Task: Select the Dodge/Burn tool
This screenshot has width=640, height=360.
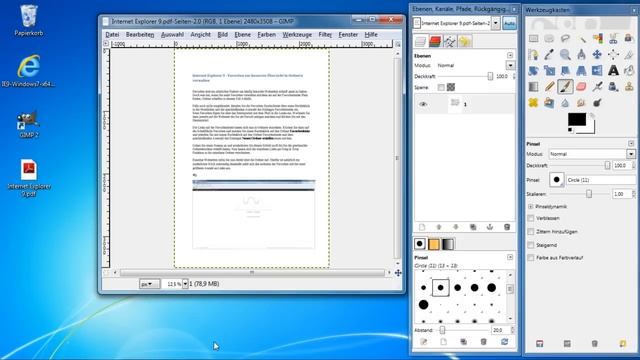Action: (597, 102)
